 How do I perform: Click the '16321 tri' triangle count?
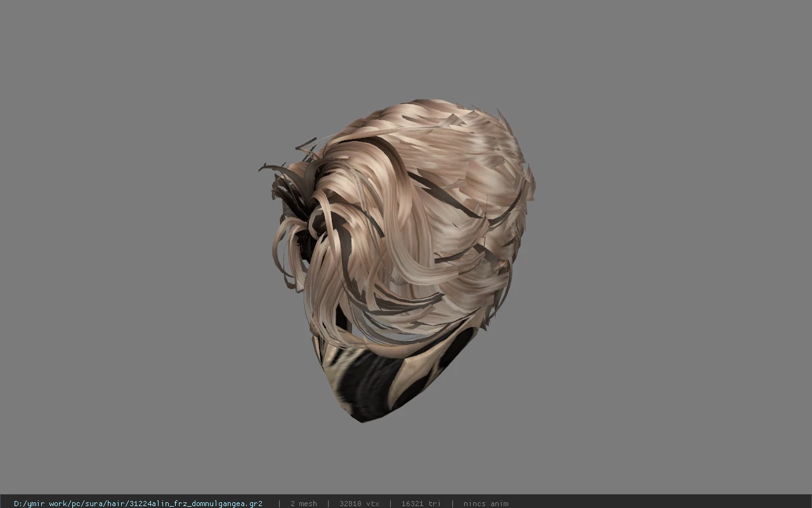coord(421,504)
